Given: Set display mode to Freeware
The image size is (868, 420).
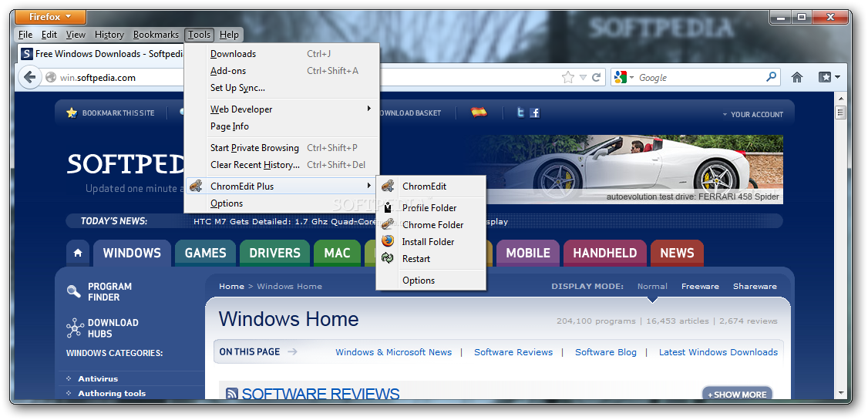Looking at the screenshot, I should point(700,286).
